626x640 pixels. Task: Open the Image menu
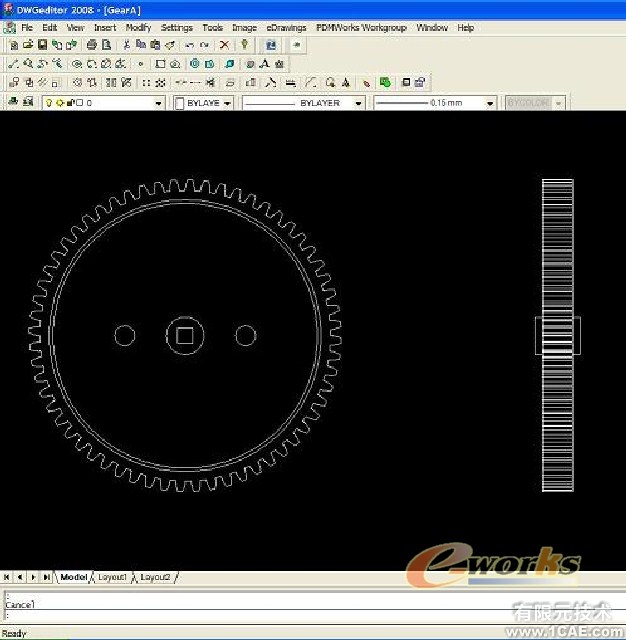point(244,28)
